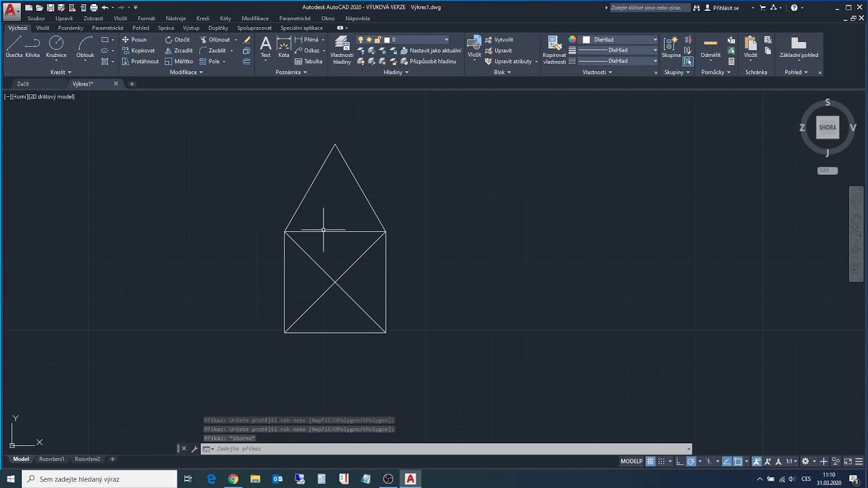Activate the Otočit rotate tool
Viewport: 868px width, 488px height.
click(x=178, y=40)
